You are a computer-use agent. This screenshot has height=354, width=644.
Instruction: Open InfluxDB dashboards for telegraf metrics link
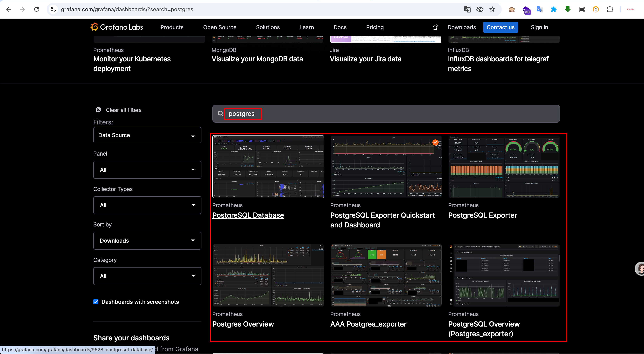coord(498,64)
